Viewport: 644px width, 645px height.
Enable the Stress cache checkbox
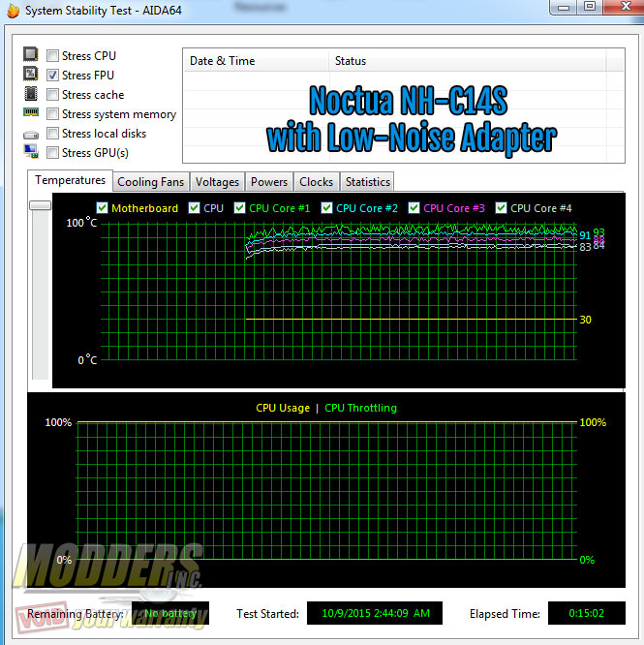[x=52, y=94]
